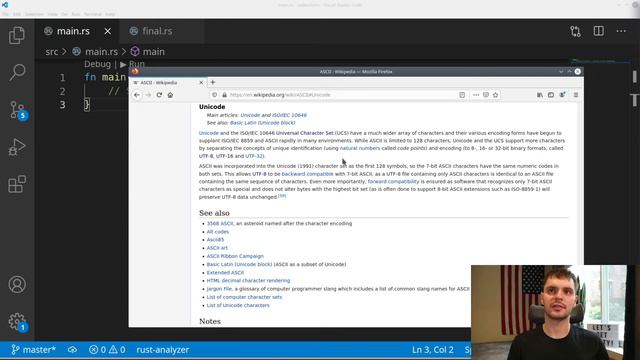Go forward in Firefox

[x=148, y=95]
